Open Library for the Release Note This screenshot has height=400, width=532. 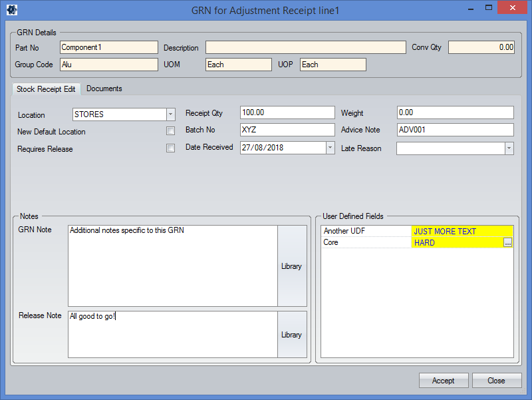click(291, 335)
